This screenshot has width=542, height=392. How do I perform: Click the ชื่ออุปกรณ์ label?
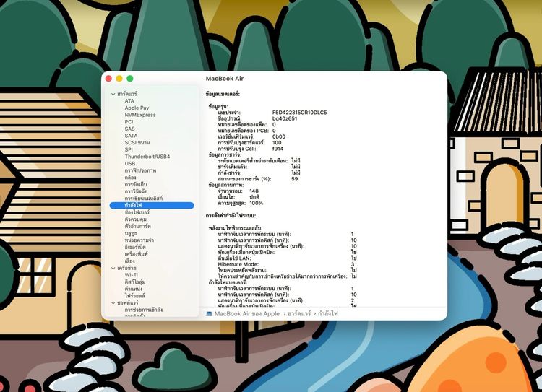[230, 118]
